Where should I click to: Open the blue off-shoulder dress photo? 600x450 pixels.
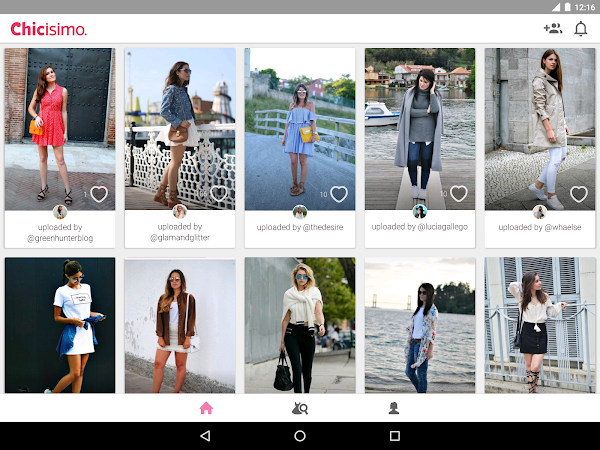pyautogui.click(x=300, y=129)
